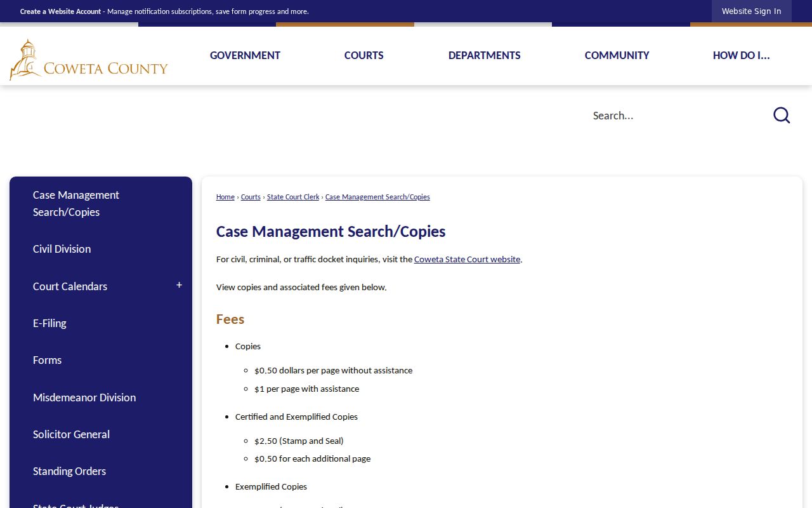Click '$1 per page with assistance' text
The image size is (812, 508).
[x=306, y=389]
